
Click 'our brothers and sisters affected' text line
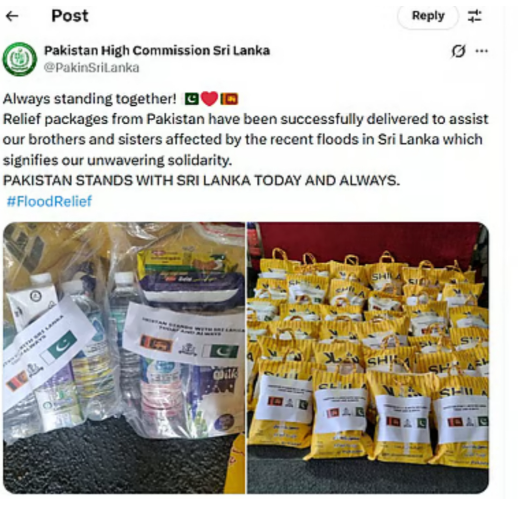(x=243, y=140)
